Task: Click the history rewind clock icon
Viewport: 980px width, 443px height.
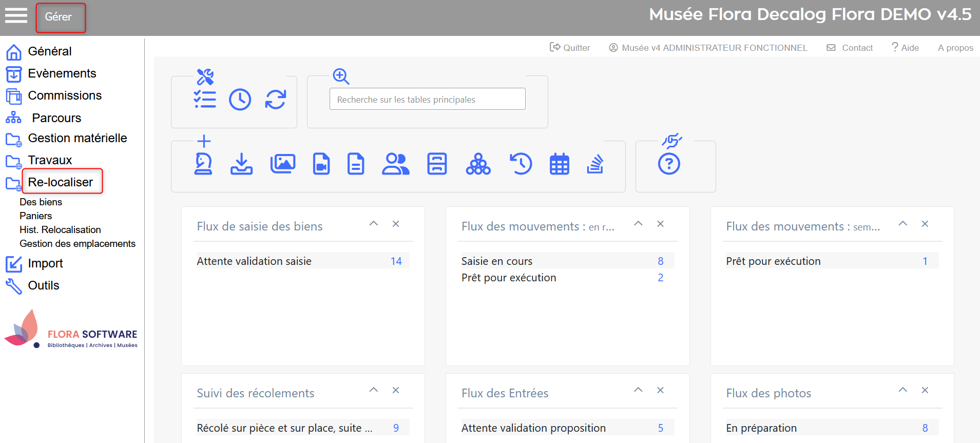Action: pos(521,164)
